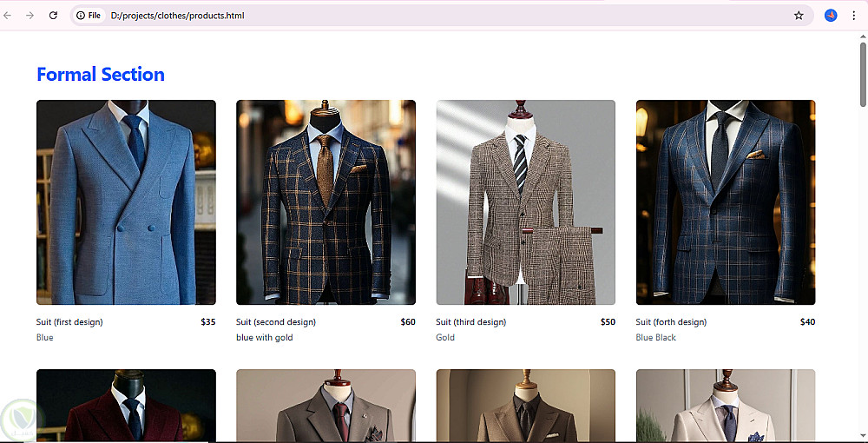Click the blue with gold label
Viewport: 868px width, 443px height.
tap(265, 338)
